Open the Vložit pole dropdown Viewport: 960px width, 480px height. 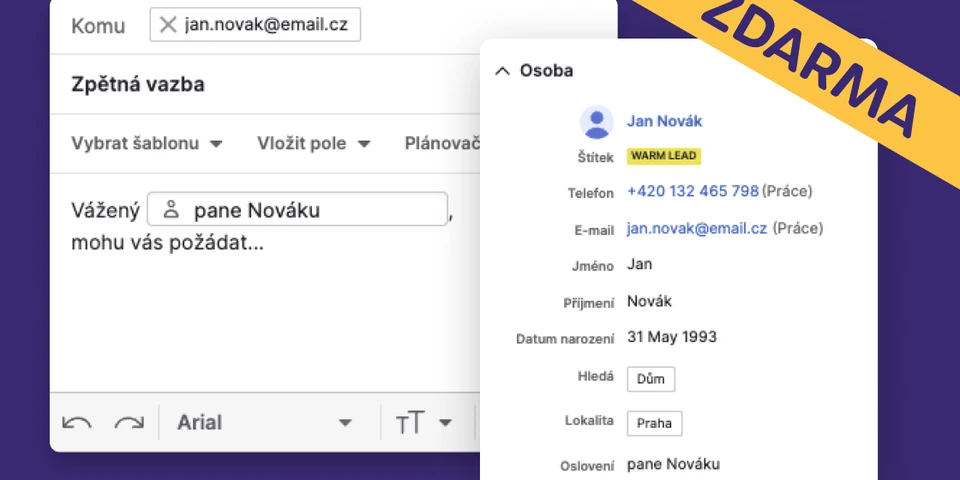(x=313, y=143)
